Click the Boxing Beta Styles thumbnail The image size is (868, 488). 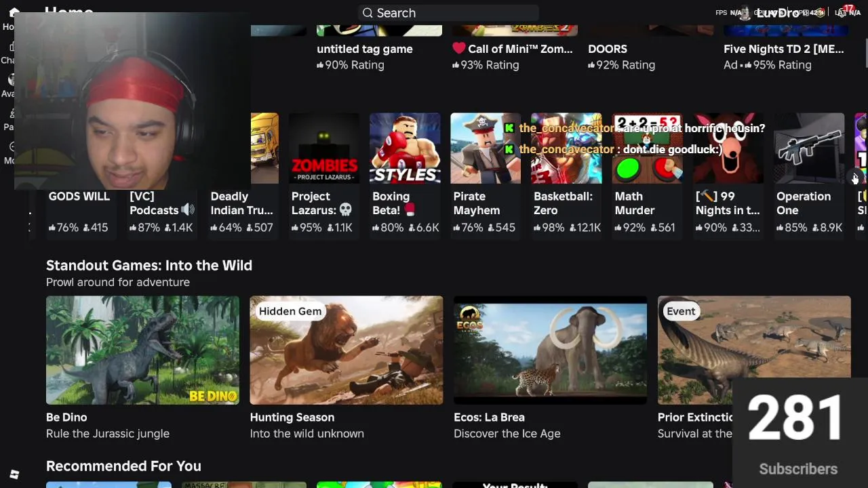pos(405,148)
